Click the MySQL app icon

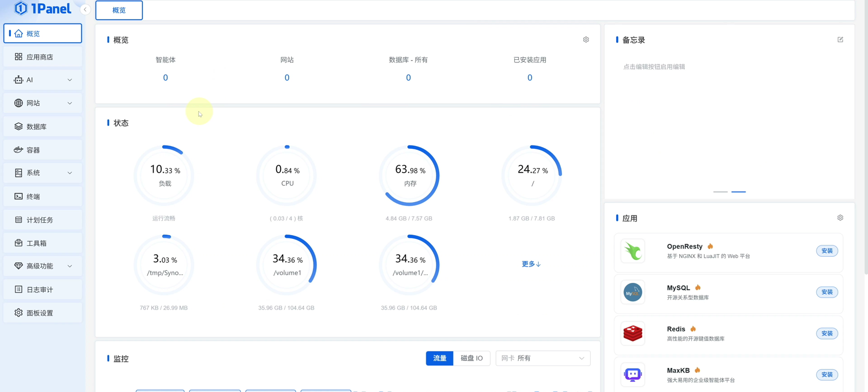click(633, 292)
